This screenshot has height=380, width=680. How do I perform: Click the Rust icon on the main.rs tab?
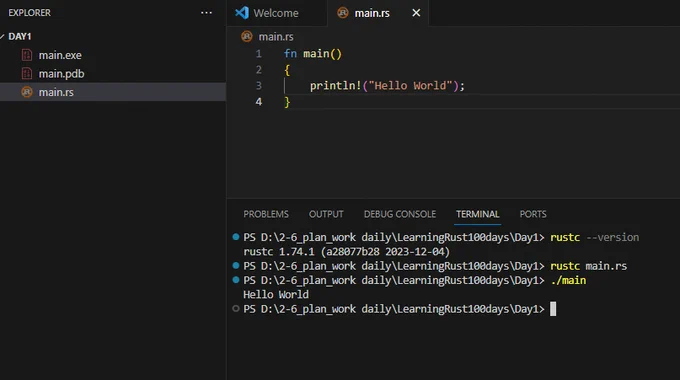coord(343,13)
